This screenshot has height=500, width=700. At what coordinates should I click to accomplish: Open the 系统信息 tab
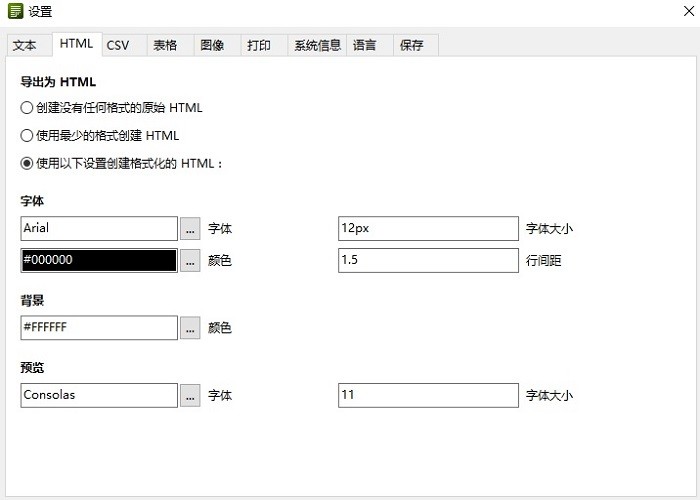pos(317,45)
